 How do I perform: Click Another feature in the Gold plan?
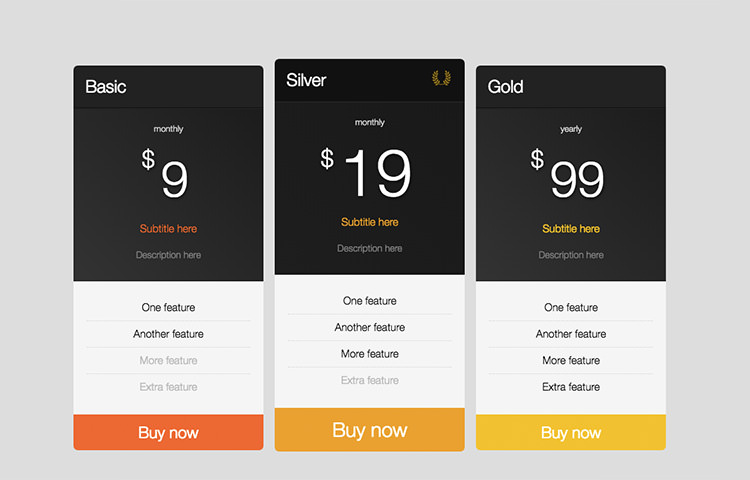(x=571, y=334)
